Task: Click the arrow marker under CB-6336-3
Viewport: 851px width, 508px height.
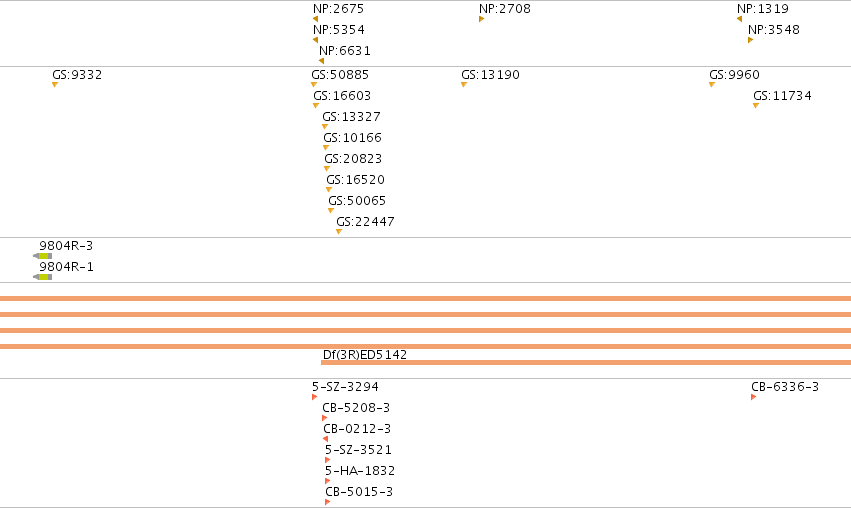Action: click(x=753, y=397)
